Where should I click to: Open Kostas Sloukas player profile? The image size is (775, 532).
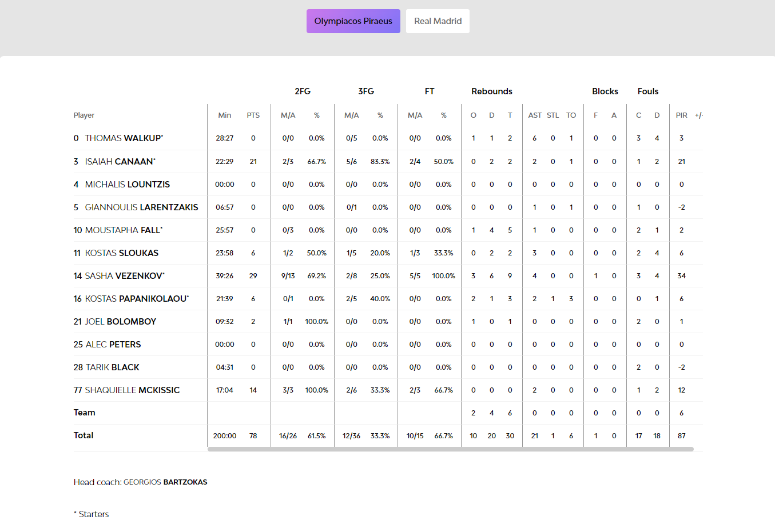(x=121, y=253)
